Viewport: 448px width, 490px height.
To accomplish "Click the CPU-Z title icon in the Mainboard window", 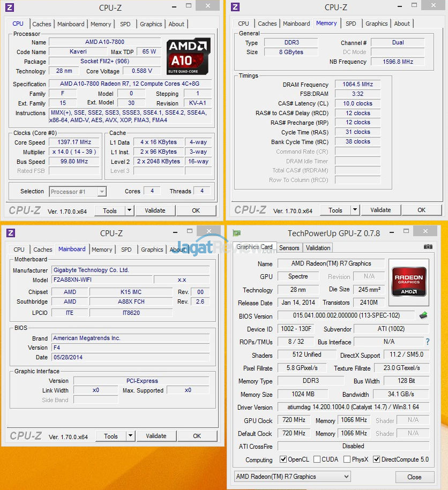I will pyautogui.click(x=11, y=233).
